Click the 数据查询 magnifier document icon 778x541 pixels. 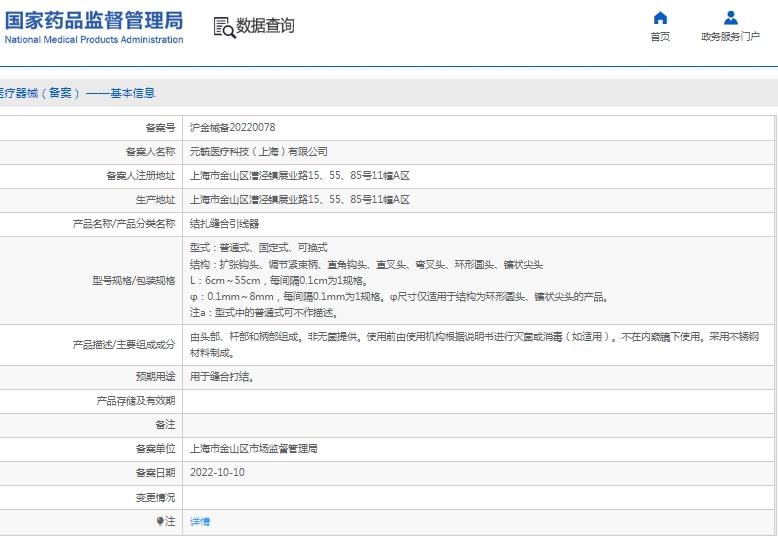[224, 27]
